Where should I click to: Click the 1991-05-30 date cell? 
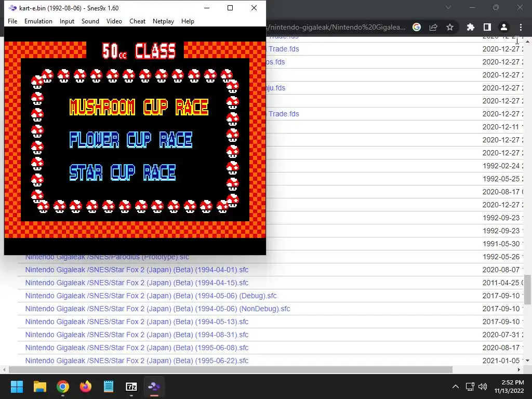tap(501, 244)
